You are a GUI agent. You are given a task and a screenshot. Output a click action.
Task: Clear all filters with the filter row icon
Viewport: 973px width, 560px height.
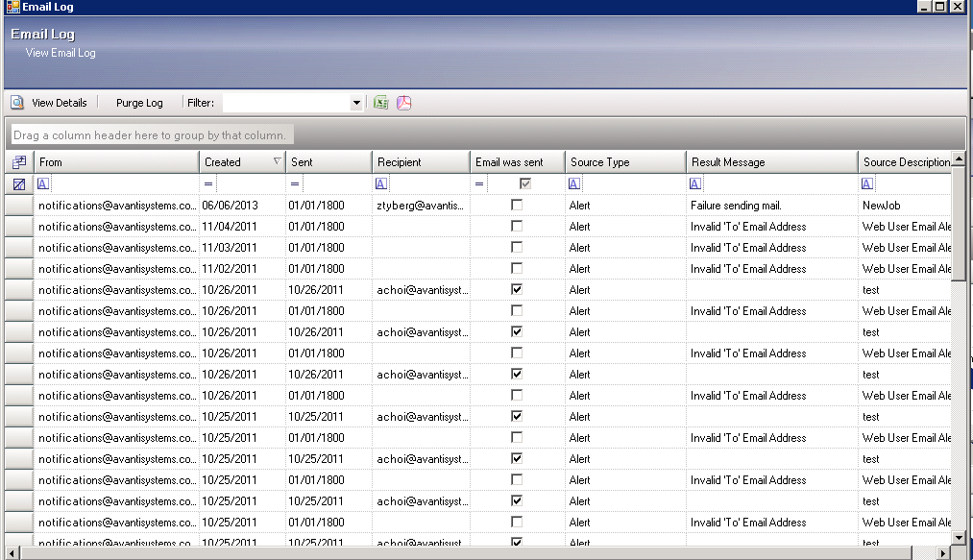(x=19, y=183)
